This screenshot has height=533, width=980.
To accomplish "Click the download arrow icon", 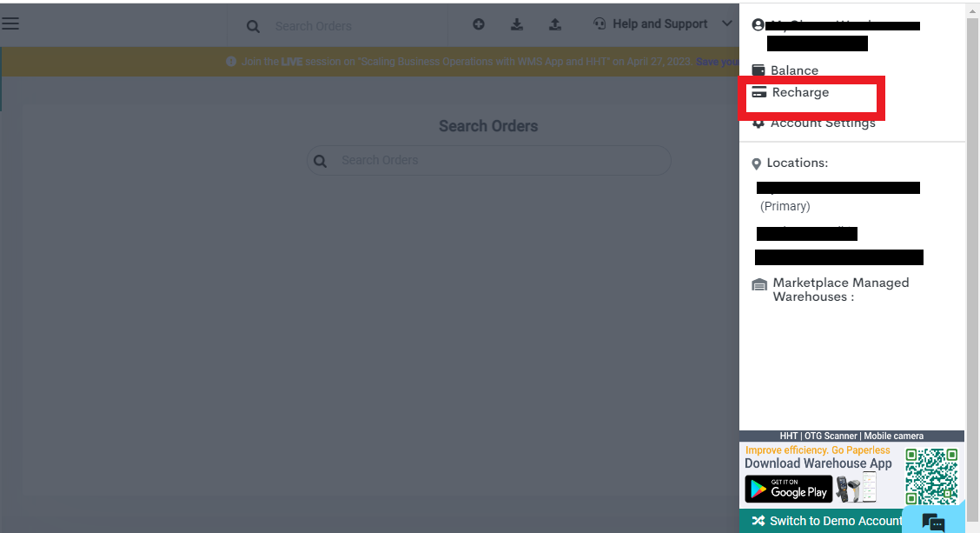I will 517,24.
